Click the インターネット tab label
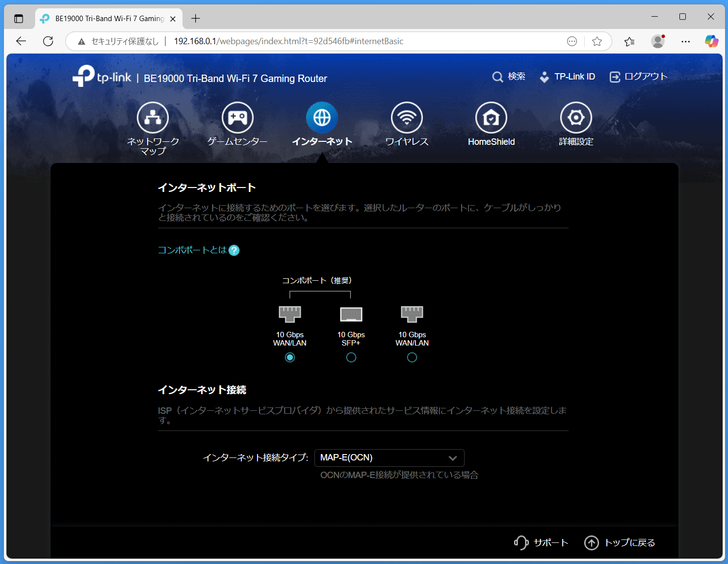 322,141
